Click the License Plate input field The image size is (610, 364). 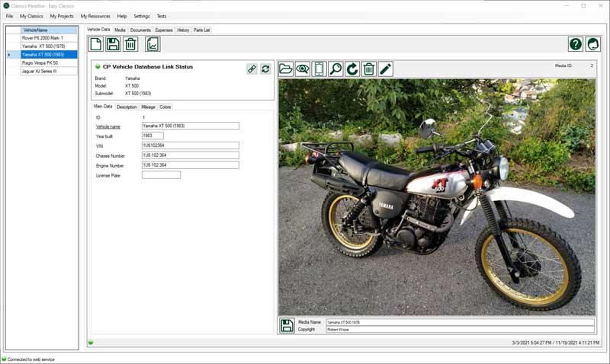click(x=161, y=174)
